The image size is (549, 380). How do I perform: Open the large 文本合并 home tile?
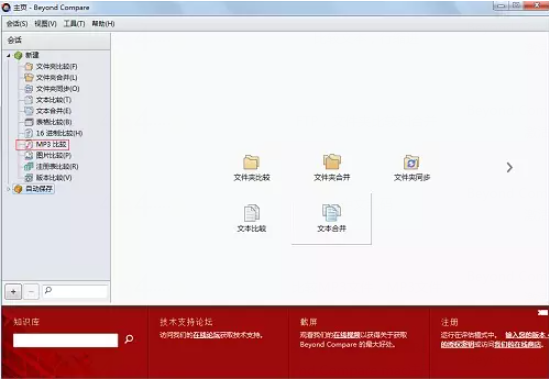pyautogui.click(x=331, y=219)
